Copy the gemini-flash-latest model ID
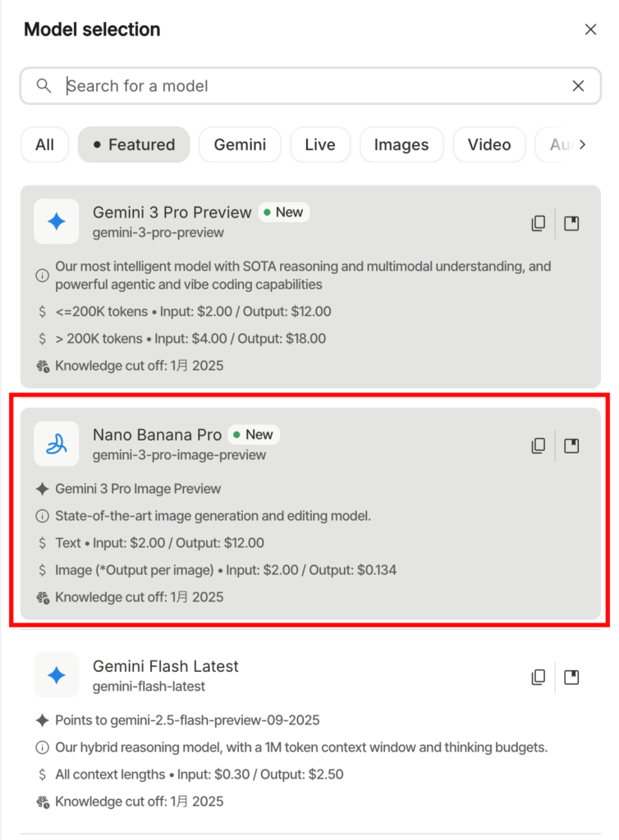 (x=539, y=677)
